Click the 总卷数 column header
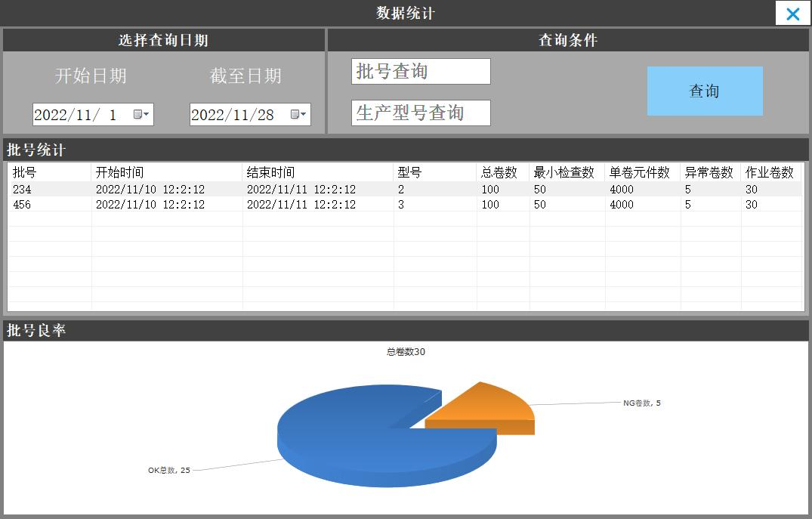This screenshot has width=812, height=519. (x=503, y=172)
